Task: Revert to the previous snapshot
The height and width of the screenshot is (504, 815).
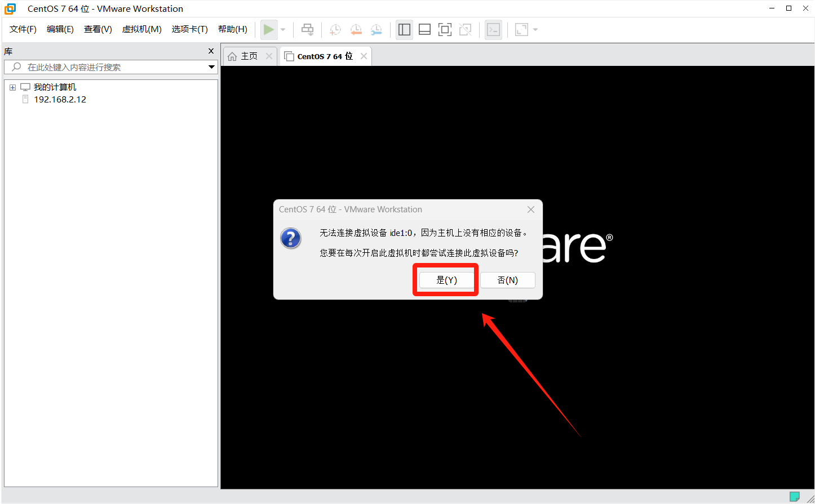Action: pos(356,30)
